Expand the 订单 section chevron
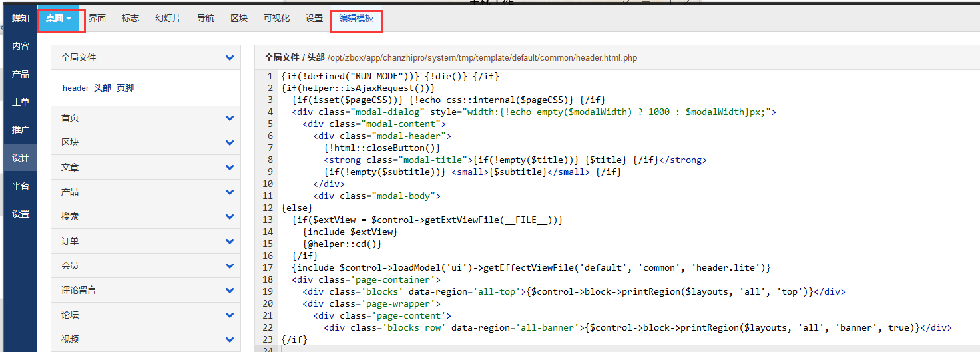 point(230,242)
